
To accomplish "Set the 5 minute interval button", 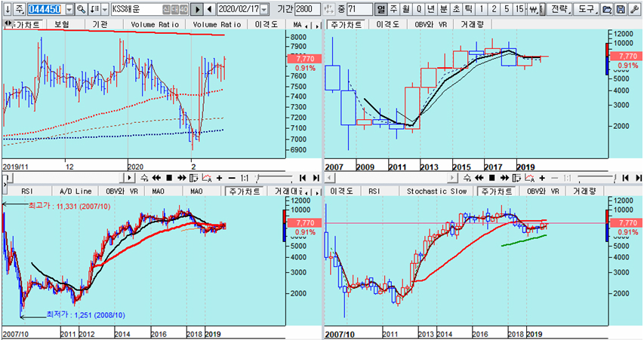I will 507,9.
